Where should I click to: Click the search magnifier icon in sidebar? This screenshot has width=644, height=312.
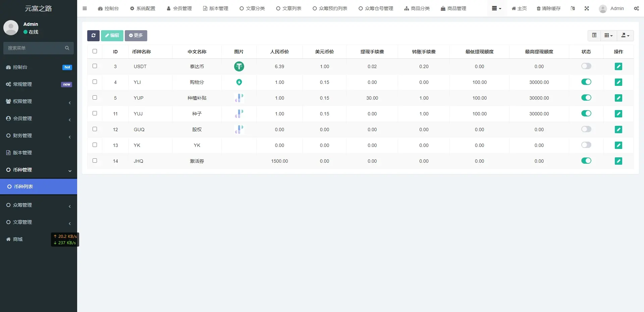tap(67, 48)
